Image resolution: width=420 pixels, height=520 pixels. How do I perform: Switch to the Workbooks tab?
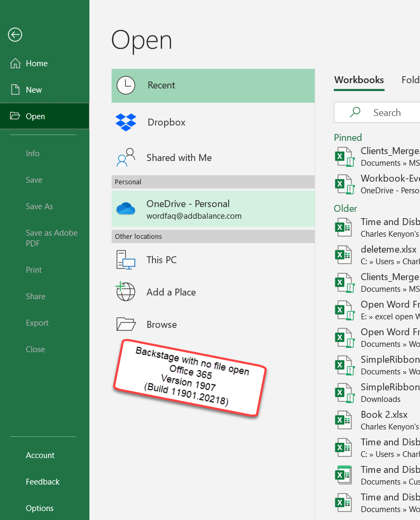point(359,80)
